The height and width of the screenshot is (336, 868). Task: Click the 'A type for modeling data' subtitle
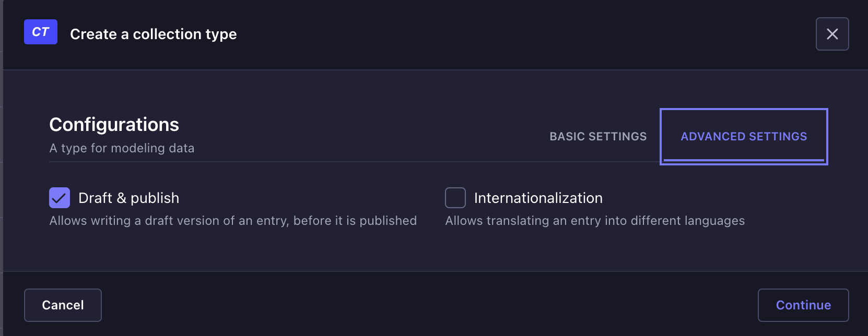coord(122,148)
